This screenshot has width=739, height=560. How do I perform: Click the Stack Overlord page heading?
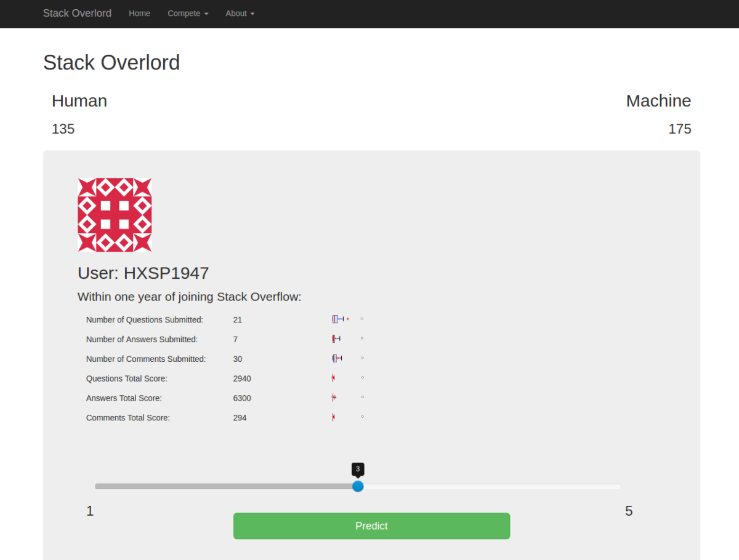coord(111,63)
